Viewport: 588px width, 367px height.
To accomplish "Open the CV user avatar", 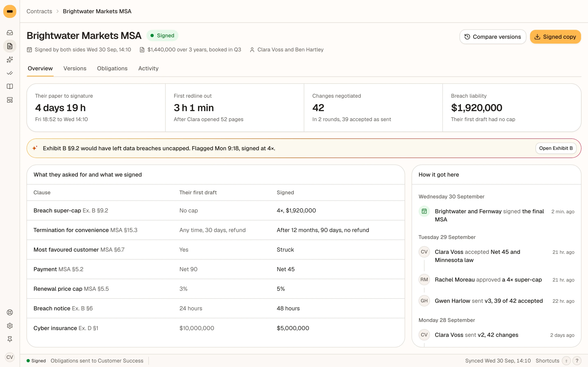I will pyautogui.click(x=10, y=357).
